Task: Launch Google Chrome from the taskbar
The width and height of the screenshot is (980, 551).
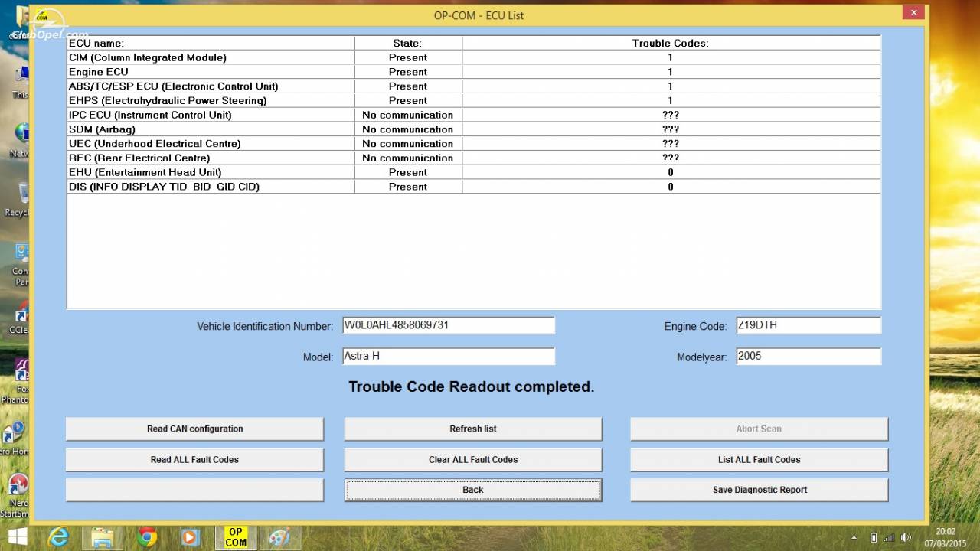Action: pos(147,537)
